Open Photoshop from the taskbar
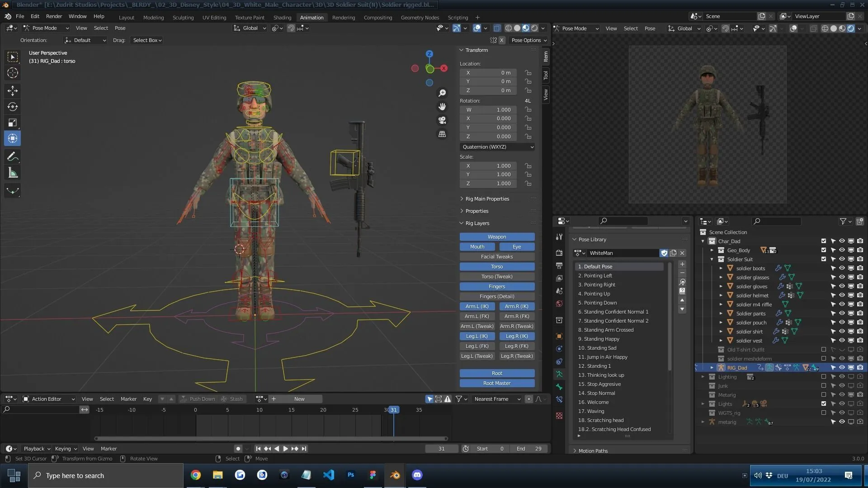Screen dimensions: 868x488 coord(351,475)
